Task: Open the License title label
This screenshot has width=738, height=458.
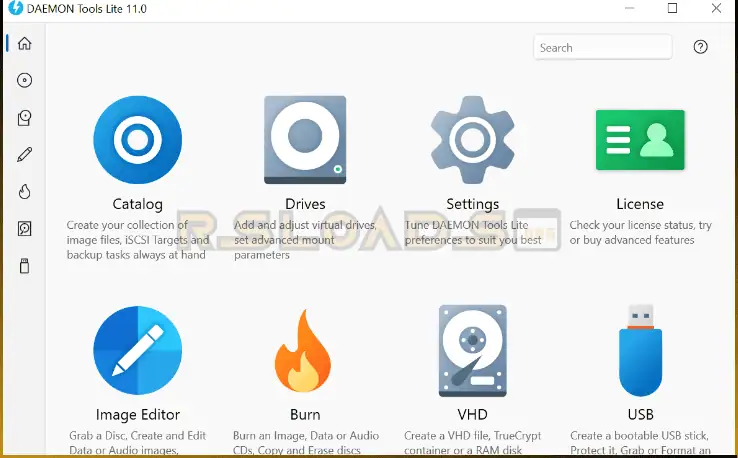Action: point(640,204)
